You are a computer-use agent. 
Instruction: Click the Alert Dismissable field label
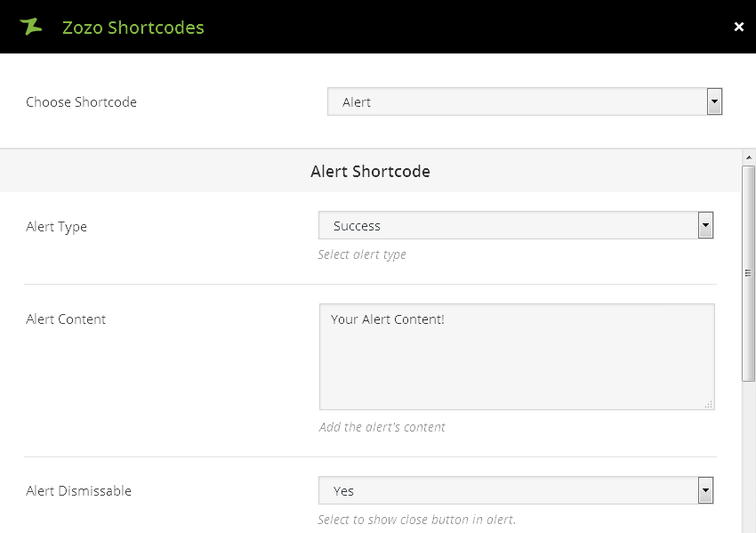point(78,491)
